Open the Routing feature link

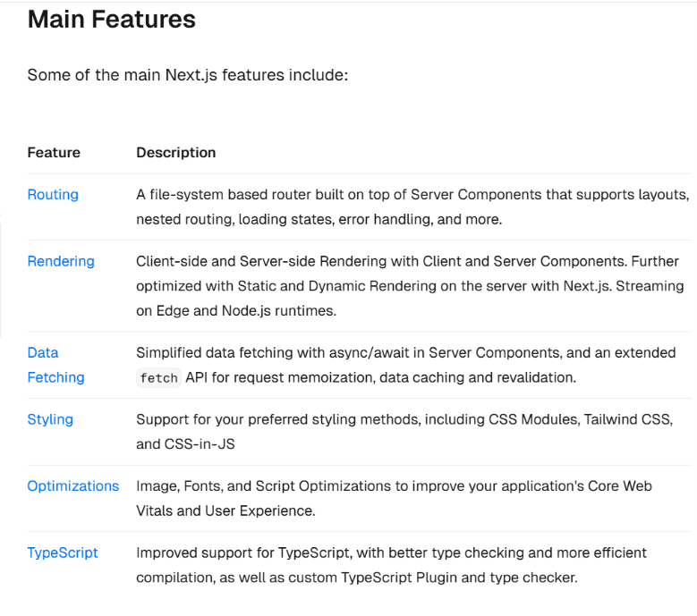pos(53,195)
